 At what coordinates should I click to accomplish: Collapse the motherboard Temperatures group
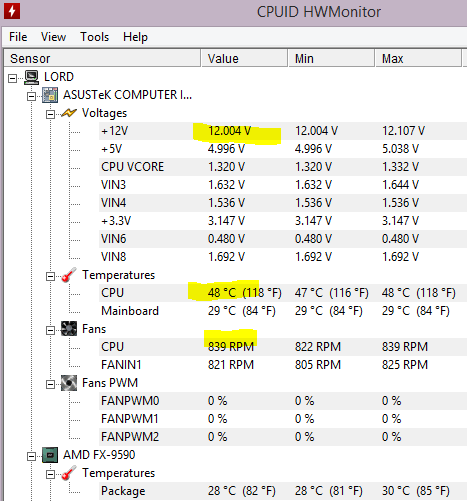tap(50, 276)
